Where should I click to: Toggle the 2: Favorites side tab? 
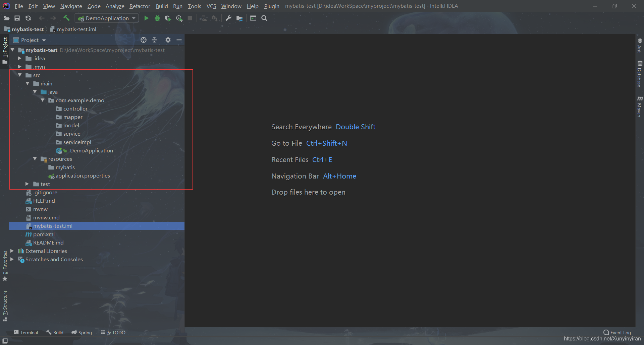(5, 266)
